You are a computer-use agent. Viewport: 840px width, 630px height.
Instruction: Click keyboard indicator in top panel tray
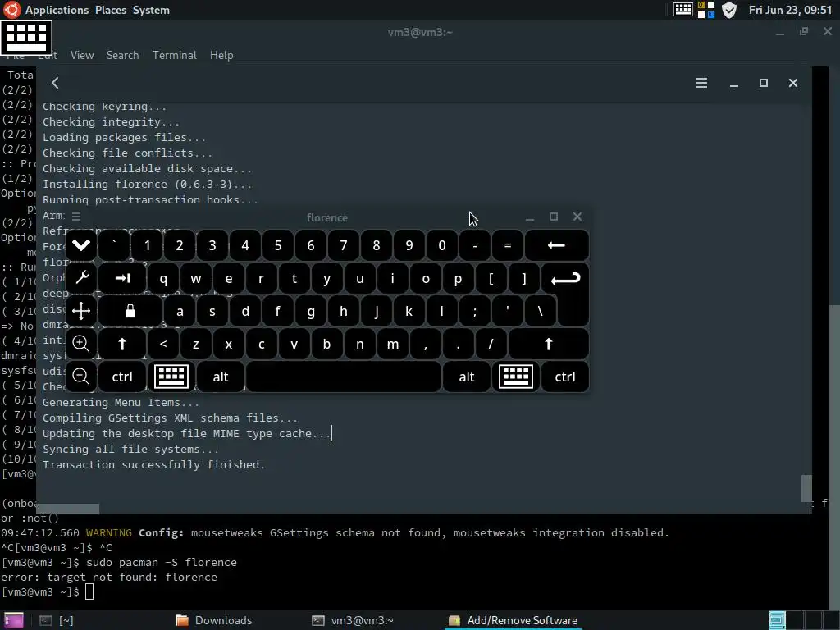coord(683,10)
